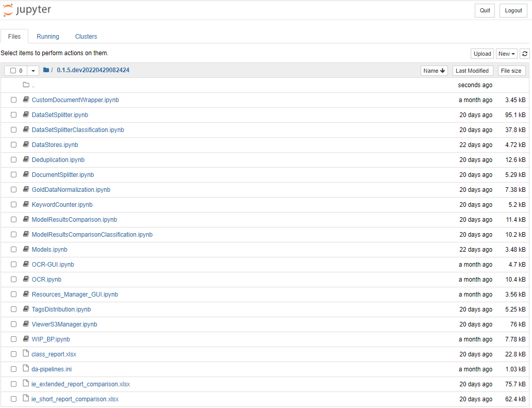Viewport: 532px width, 408px height.
Task: Click the Jupyter logo
Action: click(27, 10)
